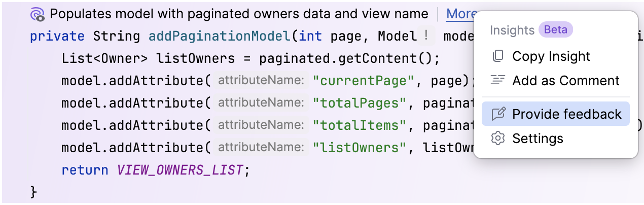Click the VIEW_OWNERS_LIST constant
Viewport: 644px width, 205px height.
point(181,169)
